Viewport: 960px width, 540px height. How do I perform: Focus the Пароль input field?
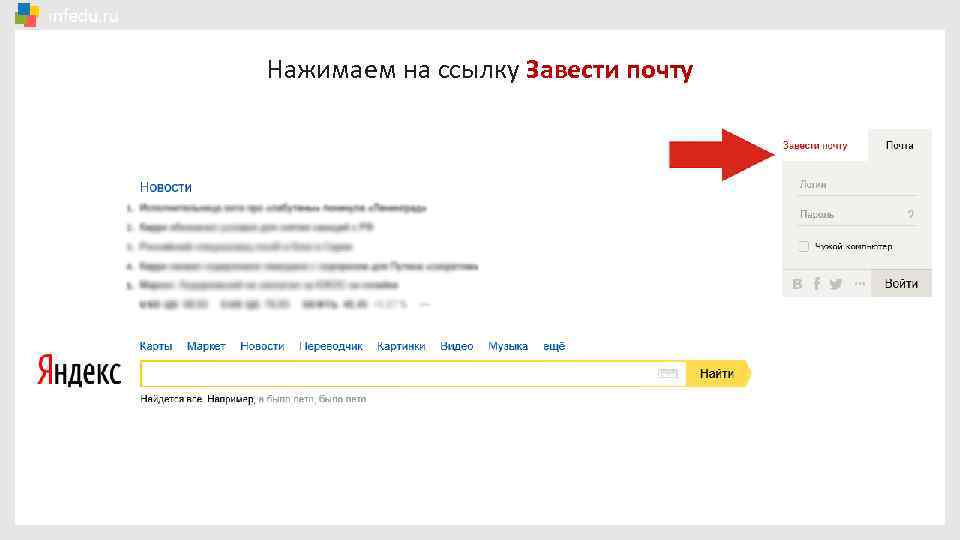[x=850, y=214]
